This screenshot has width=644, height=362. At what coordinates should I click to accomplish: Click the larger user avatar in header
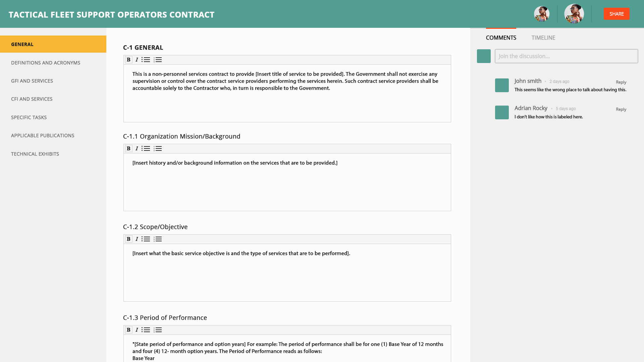574,14
